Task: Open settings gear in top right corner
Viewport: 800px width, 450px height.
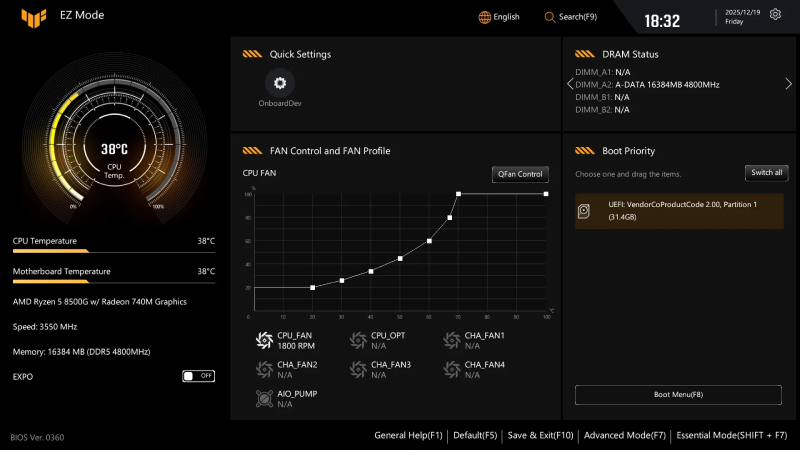Action: (x=774, y=17)
